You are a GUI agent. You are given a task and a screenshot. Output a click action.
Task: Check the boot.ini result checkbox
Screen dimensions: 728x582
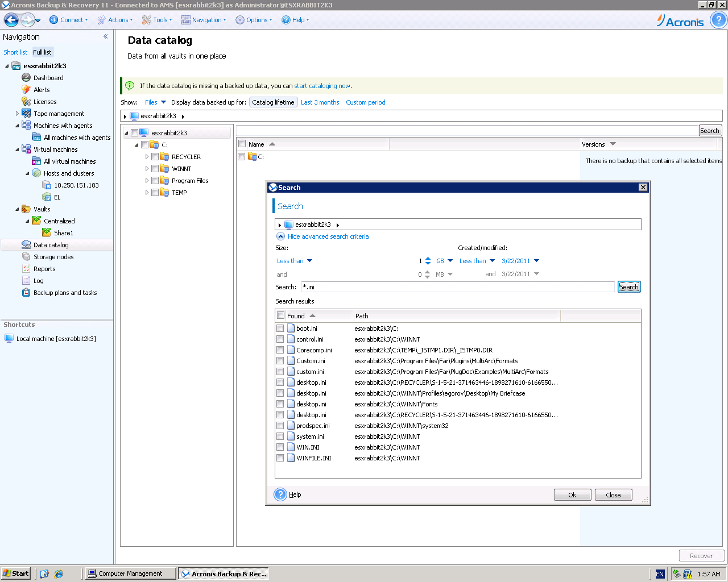tap(280, 329)
